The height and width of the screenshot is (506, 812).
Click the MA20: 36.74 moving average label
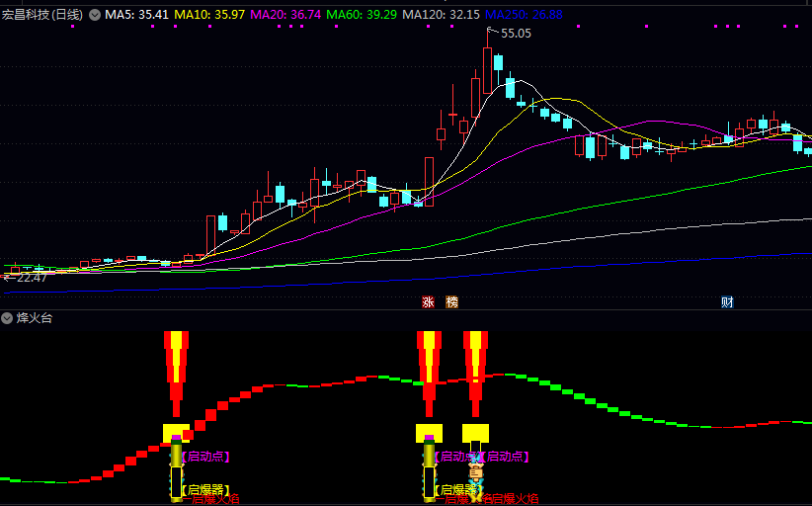point(285,15)
